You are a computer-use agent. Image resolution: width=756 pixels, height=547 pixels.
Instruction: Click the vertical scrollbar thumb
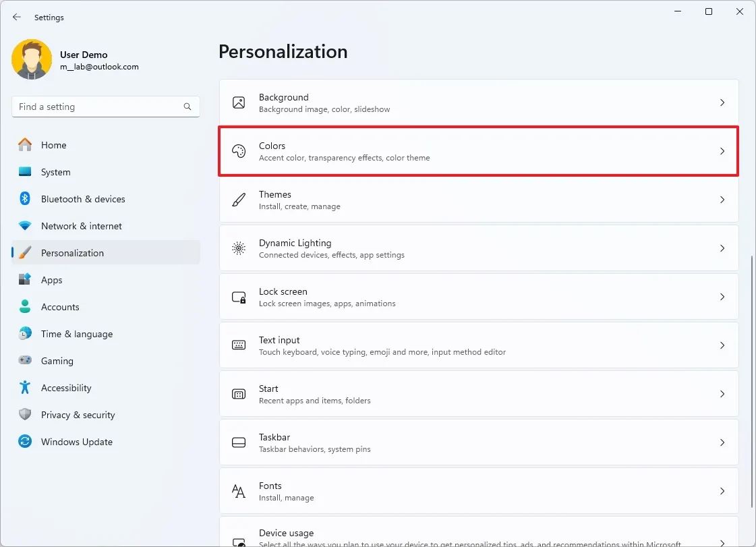(752, 381)
